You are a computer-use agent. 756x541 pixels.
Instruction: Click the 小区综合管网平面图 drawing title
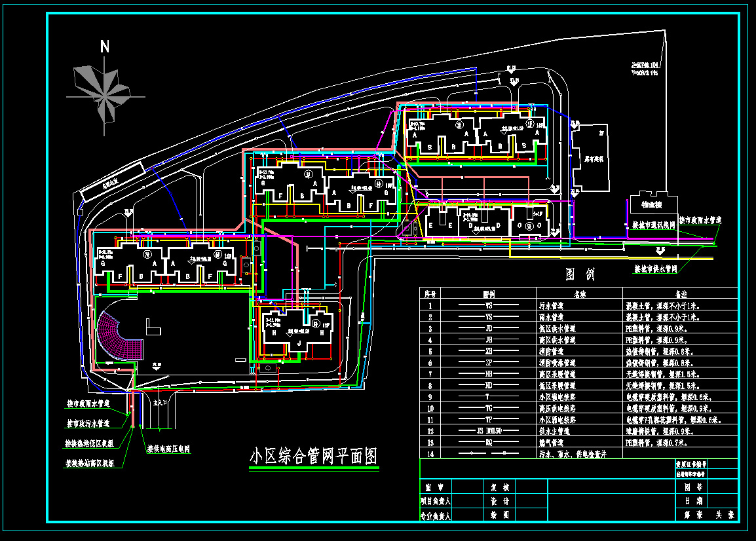tap(314, 457)
